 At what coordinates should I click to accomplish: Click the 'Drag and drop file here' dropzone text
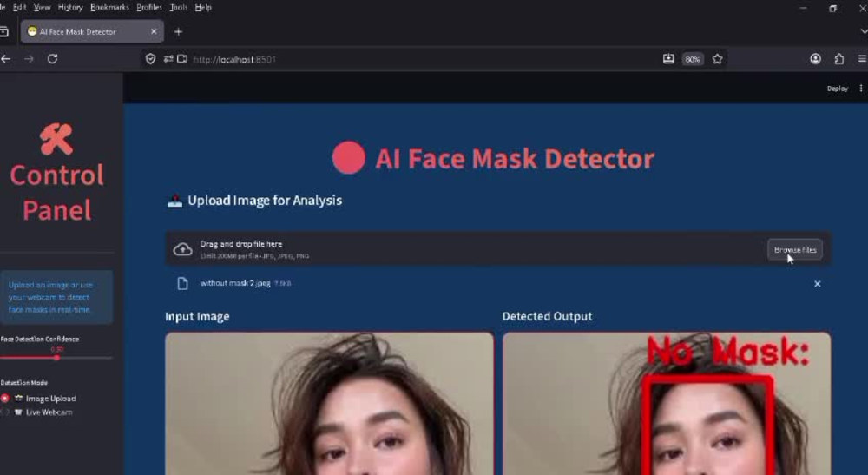point(240,244)
